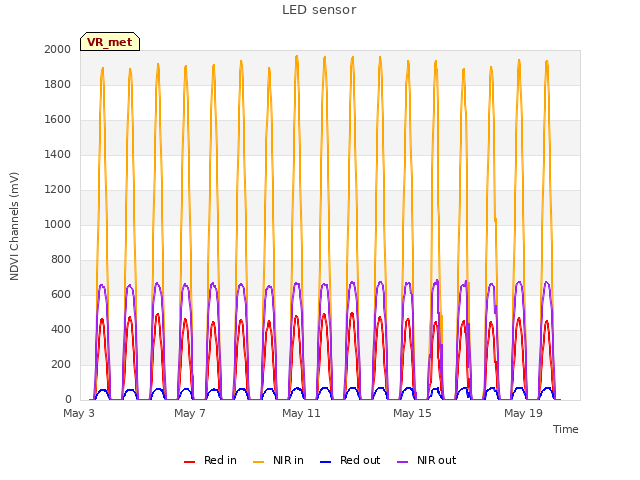Click the 200 y-axis tick label
Image resolution: width=640 pixels, height=480 pixels.
click(61, 364)
